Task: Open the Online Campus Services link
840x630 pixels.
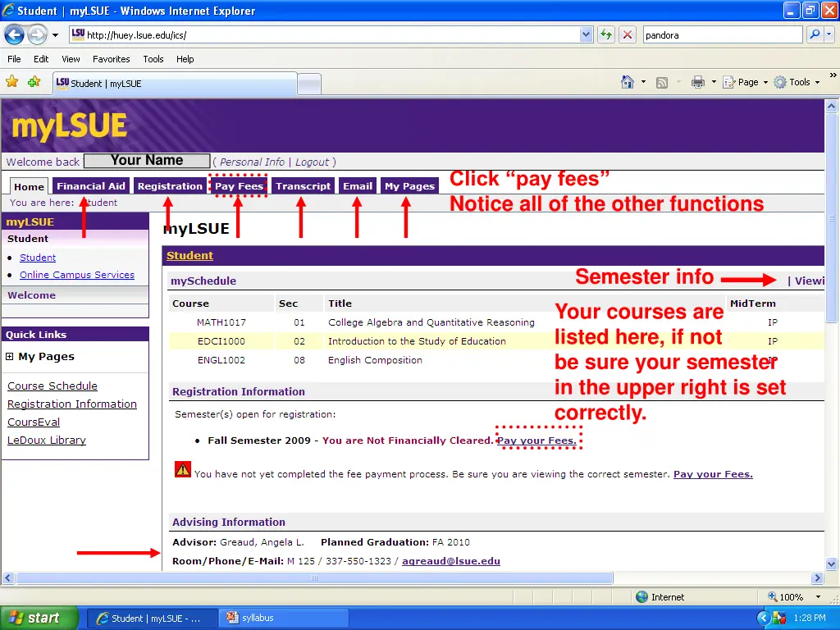Action: [77, 275]
